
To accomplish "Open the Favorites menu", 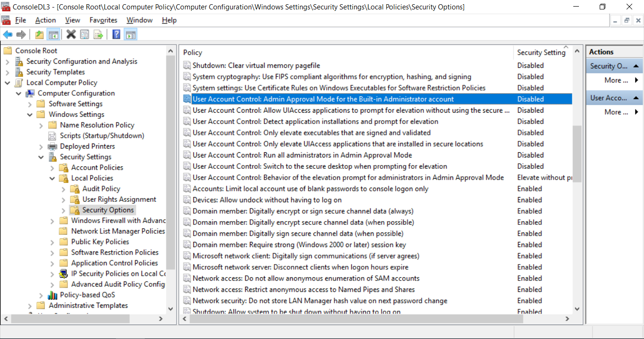I will pos(103,20).
